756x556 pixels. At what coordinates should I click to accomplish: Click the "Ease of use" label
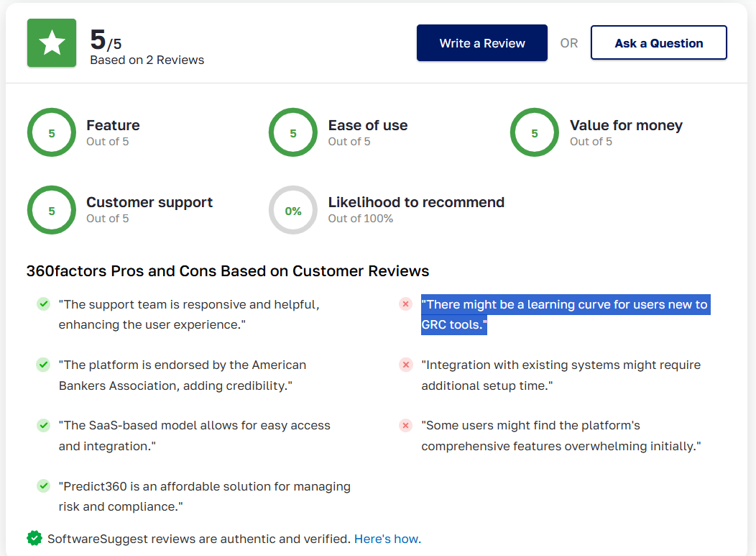368,125
